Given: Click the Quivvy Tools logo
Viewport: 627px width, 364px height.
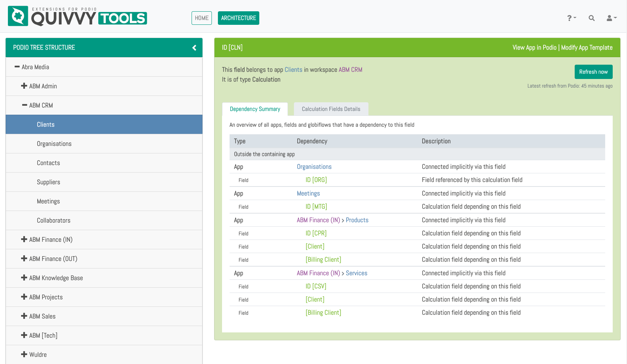Looking at the screenshot, I should pyautogui.click(x=78, y=16).
